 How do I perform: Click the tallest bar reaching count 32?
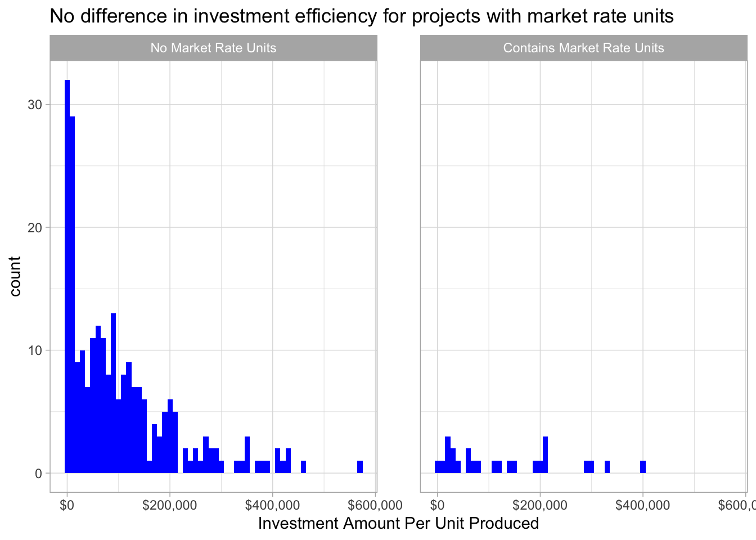point(67,276)
